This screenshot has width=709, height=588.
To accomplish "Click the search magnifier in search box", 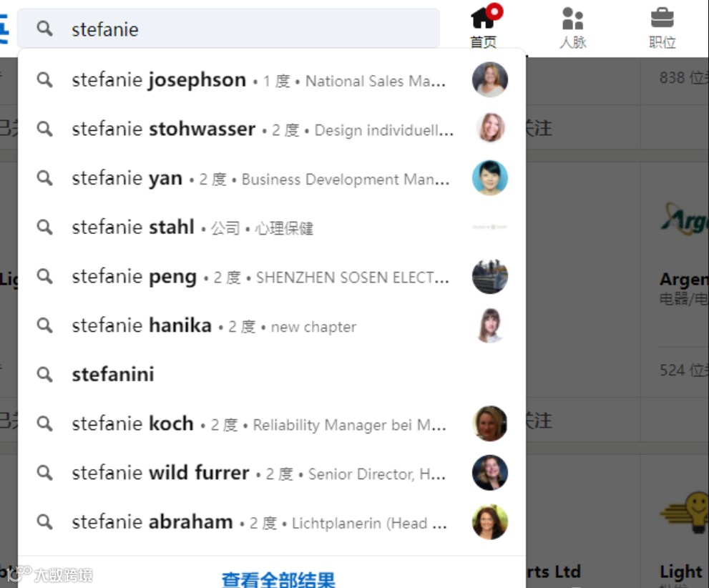I will (x=44, y=29).
